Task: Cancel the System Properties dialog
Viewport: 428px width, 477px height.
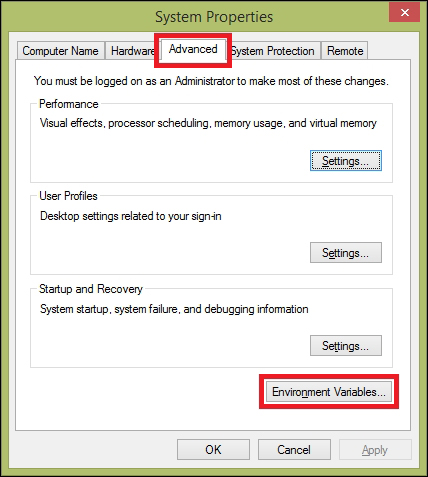Action: coord(294,450)
